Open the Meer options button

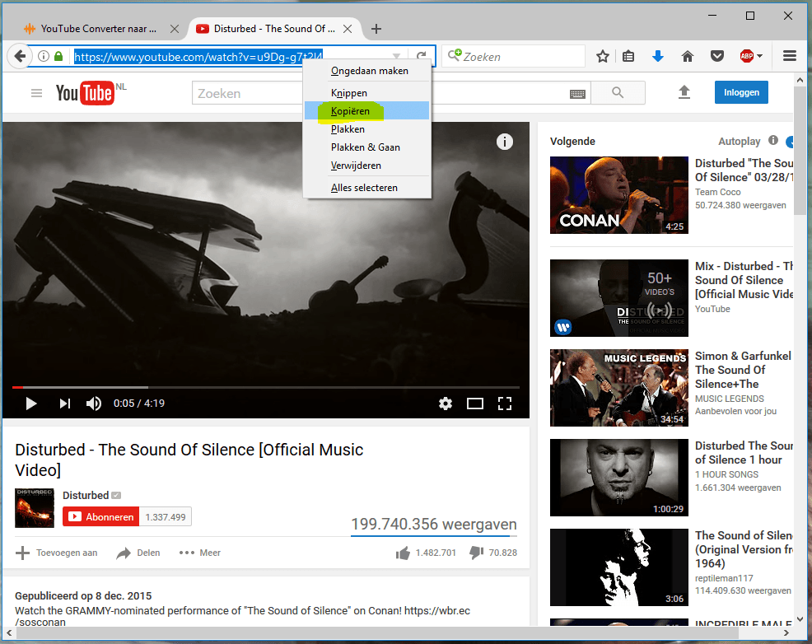[x=200, y=553]
